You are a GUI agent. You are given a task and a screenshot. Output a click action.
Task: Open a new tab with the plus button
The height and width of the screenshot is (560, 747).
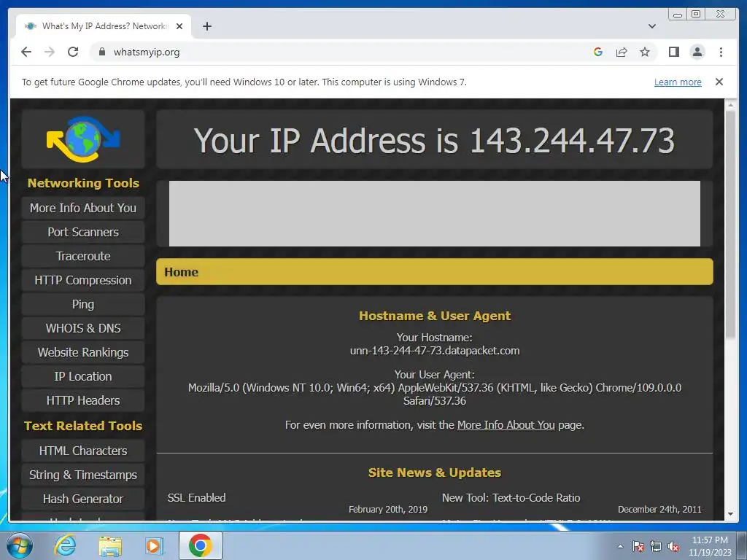coord(206,26)
